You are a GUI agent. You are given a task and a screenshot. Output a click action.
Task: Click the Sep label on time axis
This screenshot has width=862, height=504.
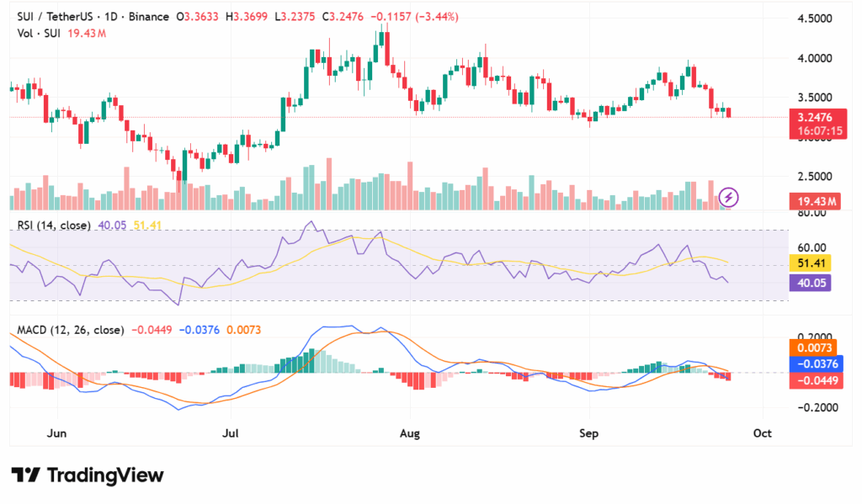point(588,433)
